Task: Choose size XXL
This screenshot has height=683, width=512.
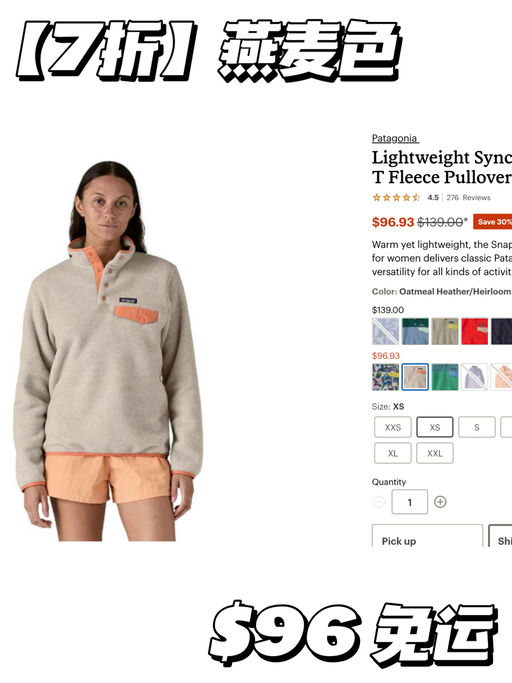Action: point(435,453)
